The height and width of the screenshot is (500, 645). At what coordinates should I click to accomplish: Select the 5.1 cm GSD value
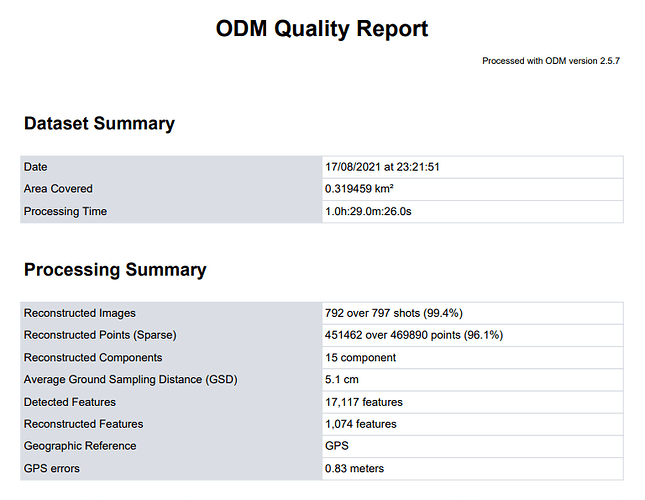(x=341, y=379)
